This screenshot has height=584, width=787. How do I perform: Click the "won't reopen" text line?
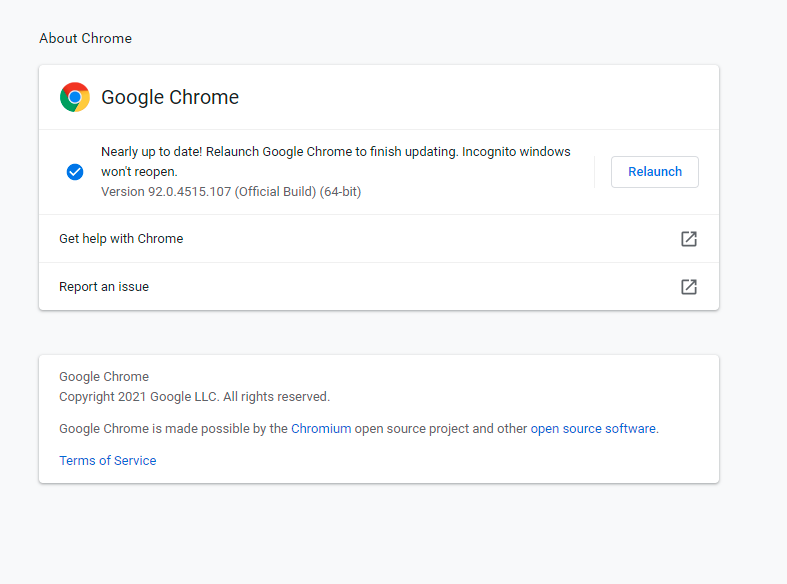(139, 172)
